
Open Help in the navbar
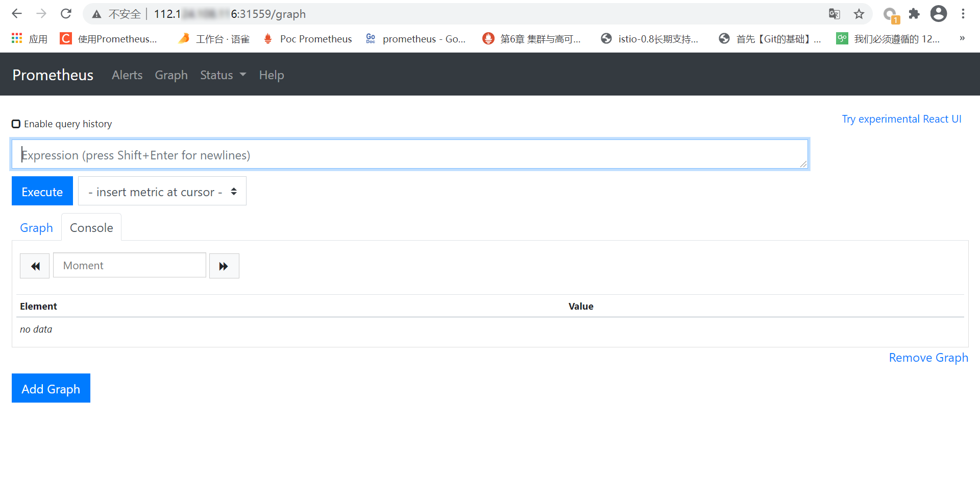tap(272, 75)
